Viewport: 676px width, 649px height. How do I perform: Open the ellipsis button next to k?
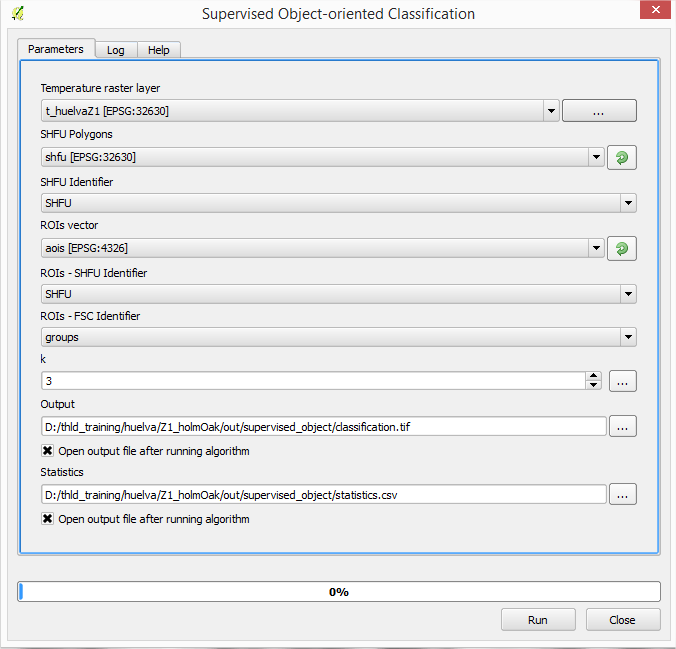click(623, 381)
